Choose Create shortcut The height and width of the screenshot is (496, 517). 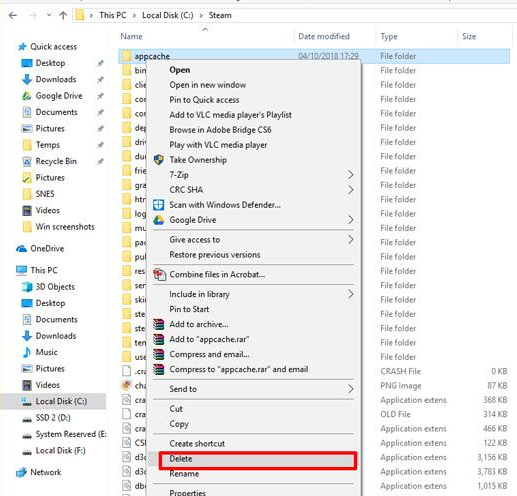pyautogui.click(x=197, y=444)
